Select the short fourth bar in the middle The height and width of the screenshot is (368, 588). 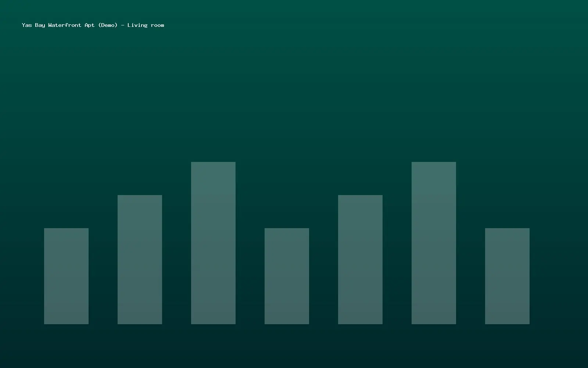[287, 276]
